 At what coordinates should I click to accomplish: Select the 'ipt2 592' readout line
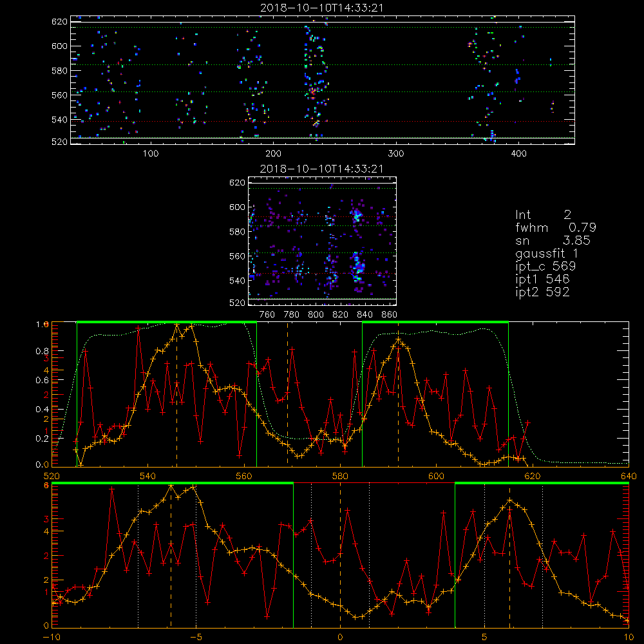[x=542, y=292]
